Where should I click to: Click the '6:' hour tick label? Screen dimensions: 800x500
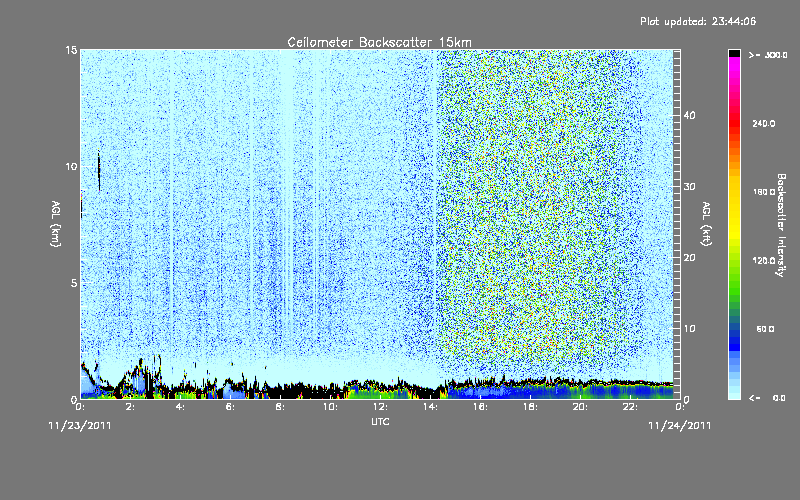tap(230, 407)
